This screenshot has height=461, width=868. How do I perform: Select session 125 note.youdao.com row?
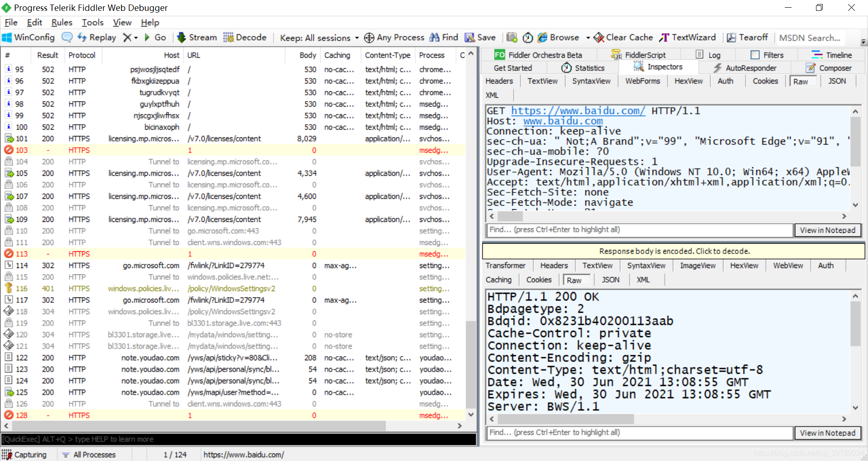pos(233,392)
